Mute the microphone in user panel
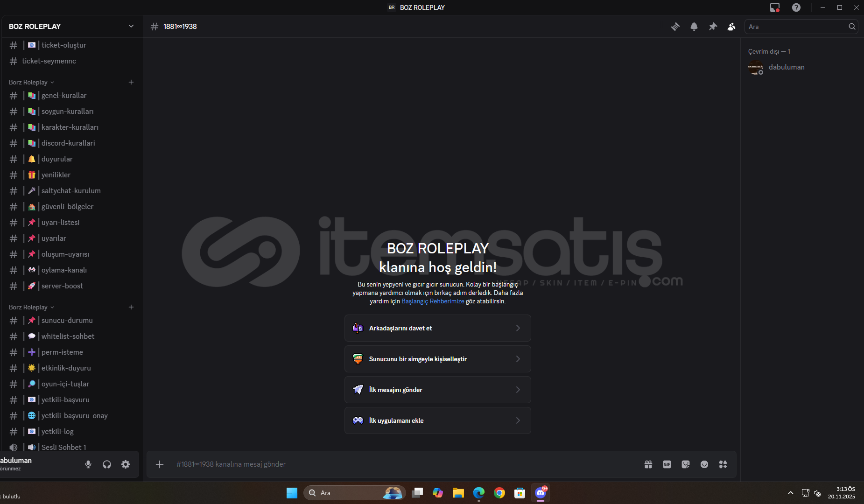Viewport: 864px width, 504px height. [x=88, y=464]
